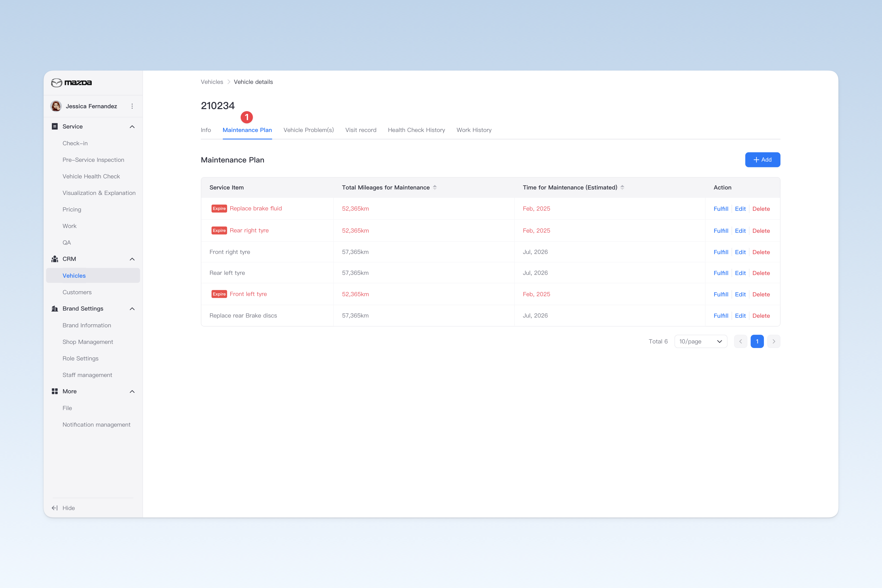
Task: Edit the Front left tyre item
Action: coord(740,294)
